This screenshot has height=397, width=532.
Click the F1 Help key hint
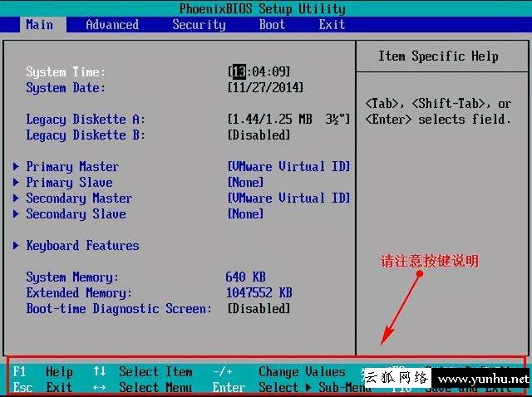pyautogui.click(x=42, y=371)
